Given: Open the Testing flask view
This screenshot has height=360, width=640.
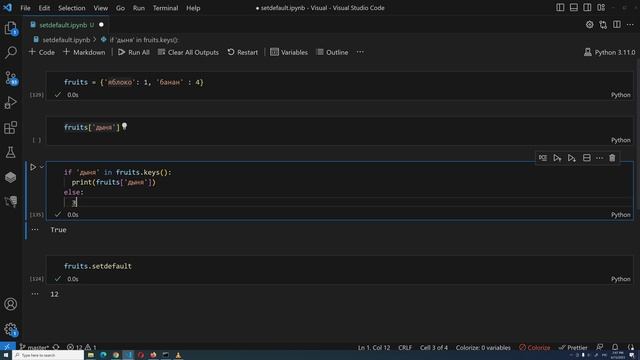Looking at the screenshot, I should [x=11, y=152].
